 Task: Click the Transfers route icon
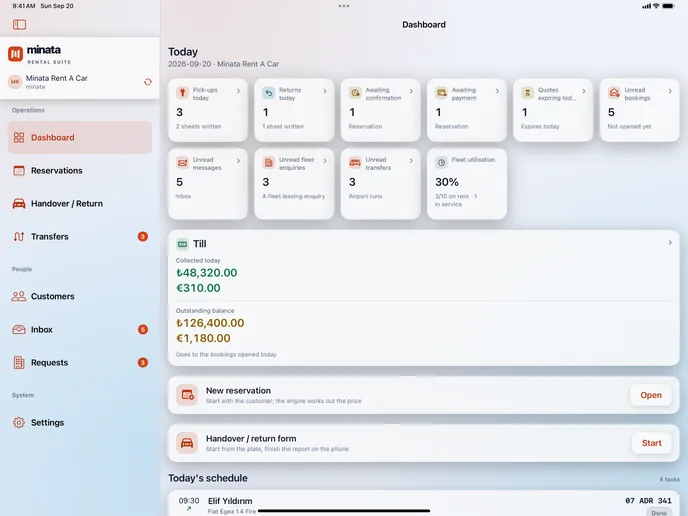pos(19,236)
